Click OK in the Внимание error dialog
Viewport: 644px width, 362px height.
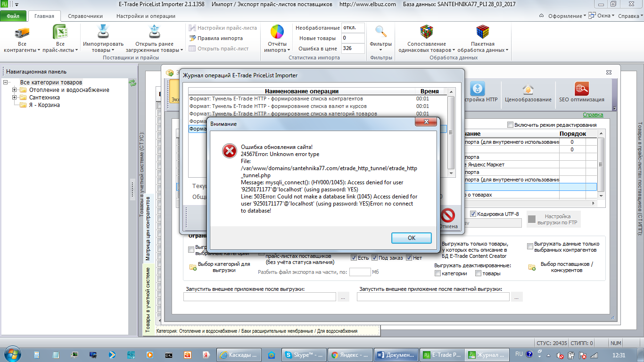coord(412,238)
